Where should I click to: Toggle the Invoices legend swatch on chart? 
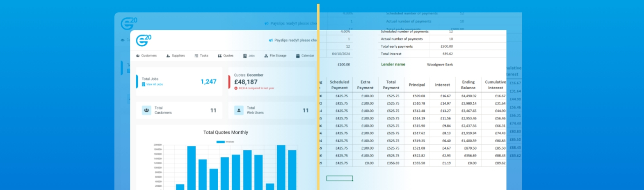(x=221, y=142)
